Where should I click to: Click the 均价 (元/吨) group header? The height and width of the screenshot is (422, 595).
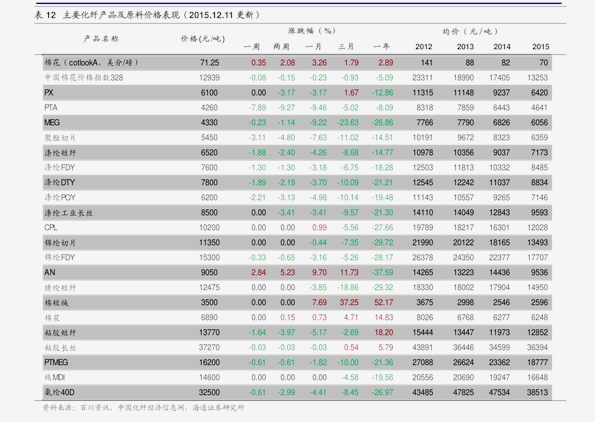(470, 31)
